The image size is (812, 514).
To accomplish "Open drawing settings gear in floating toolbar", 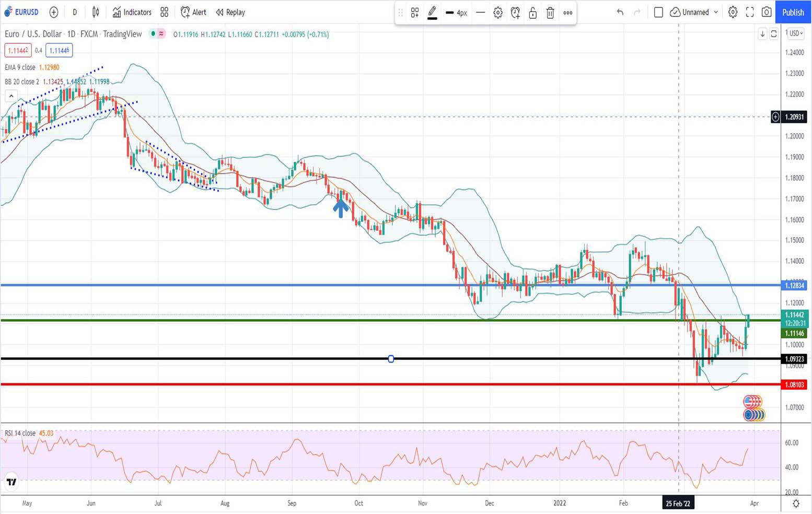I will pyautogui.click(x=497, y=13).
